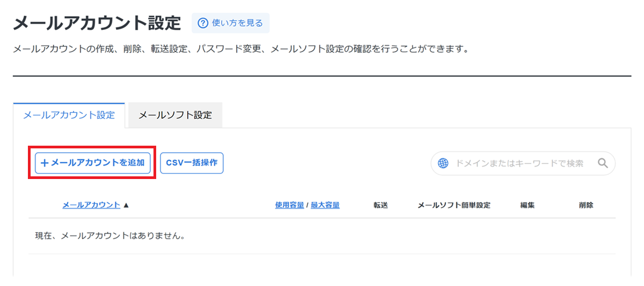Image resolution: width=644 pixels, height=286 pixels.
Task: Sort by the 最大容量 link
Action: (325, 205)
